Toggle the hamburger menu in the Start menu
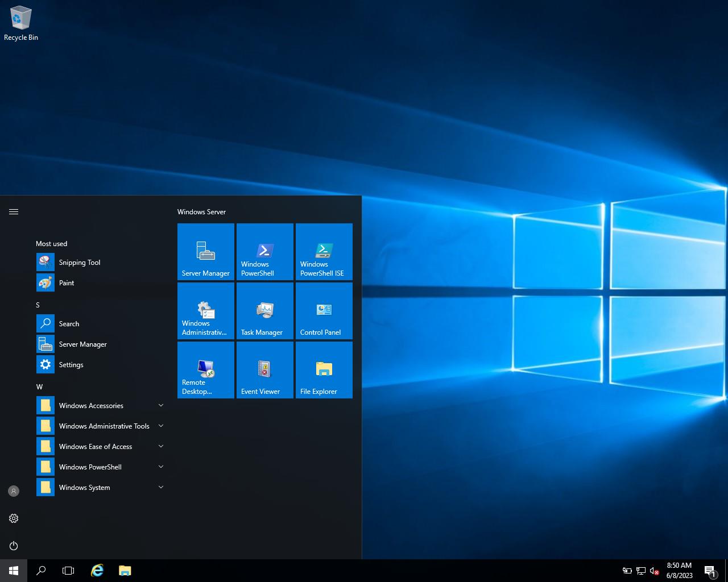The image size is (728, 582). pyautogui.click(x=14, y=211)
